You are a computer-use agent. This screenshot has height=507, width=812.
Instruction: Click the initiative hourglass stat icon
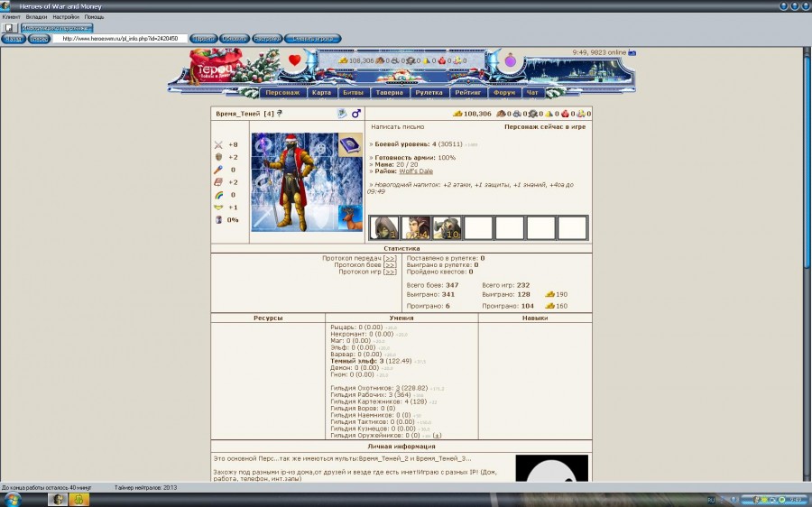(x=218, y=219)
